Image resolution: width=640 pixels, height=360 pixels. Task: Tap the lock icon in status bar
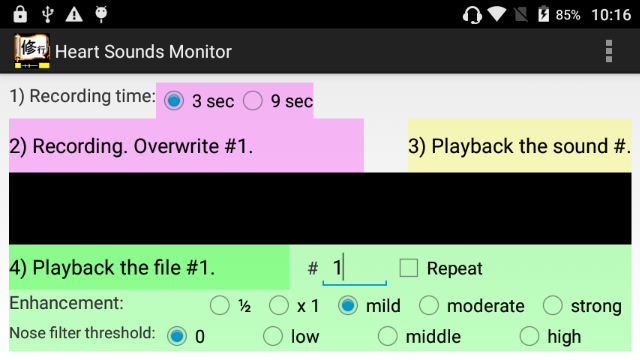pyautogui.click(x=20, y=14)
